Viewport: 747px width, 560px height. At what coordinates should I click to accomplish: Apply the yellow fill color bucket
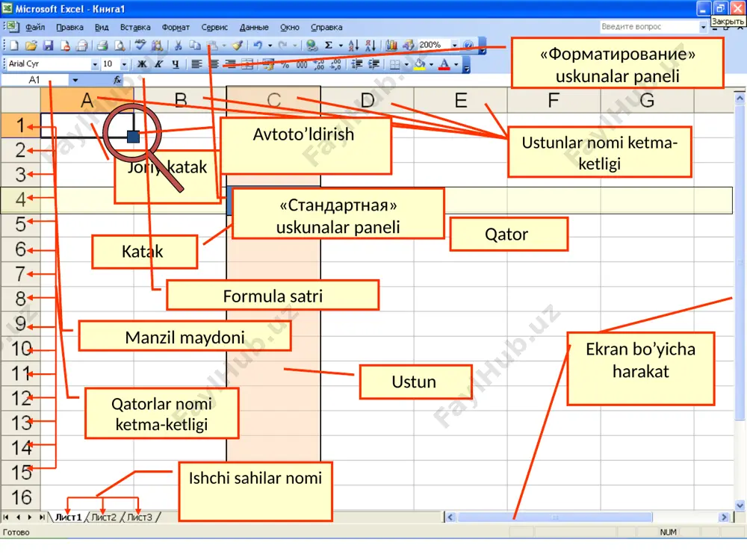click(x=420, y=64)
